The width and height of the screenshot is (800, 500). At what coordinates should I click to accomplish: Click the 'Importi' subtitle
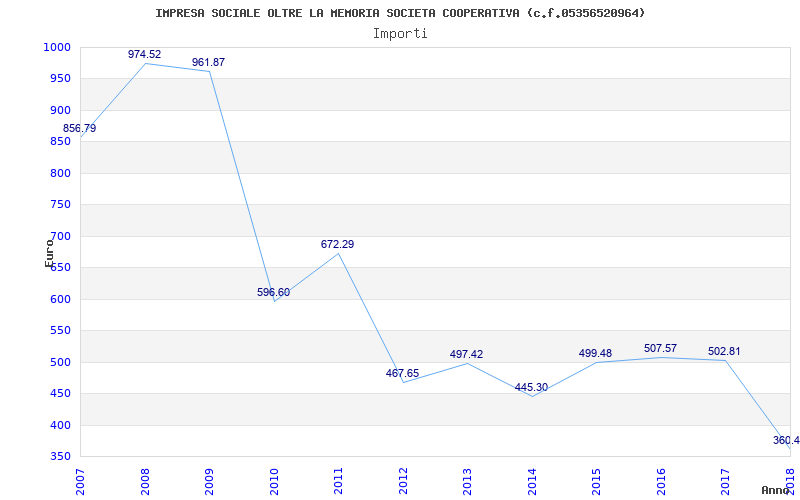[x=400, y=34]
